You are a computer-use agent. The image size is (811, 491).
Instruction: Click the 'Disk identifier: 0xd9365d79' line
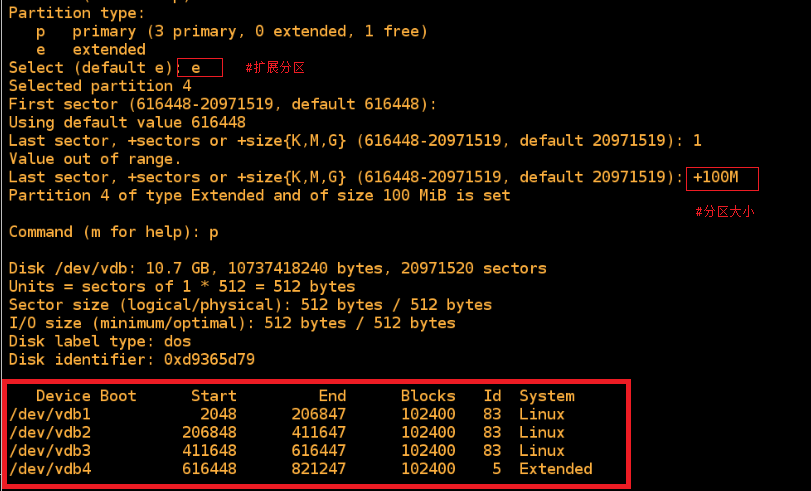coord(131,360)
